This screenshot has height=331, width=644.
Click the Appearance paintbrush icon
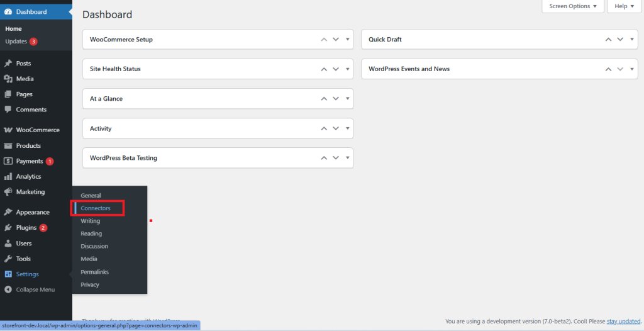point(8,212)
